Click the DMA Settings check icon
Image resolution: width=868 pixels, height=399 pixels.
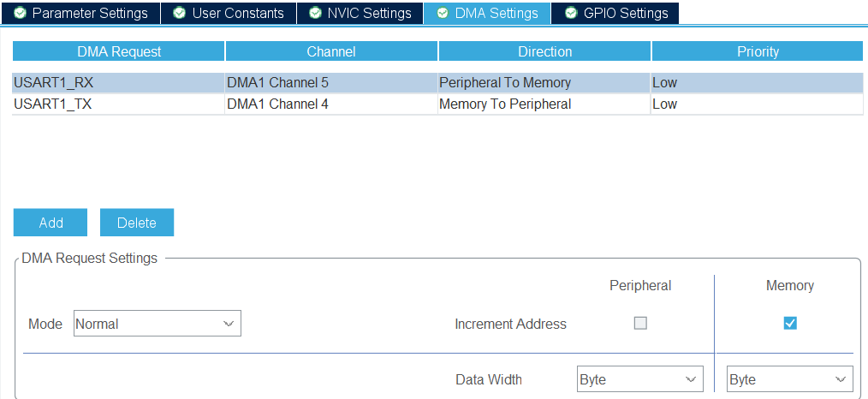[x=443, y=13]
